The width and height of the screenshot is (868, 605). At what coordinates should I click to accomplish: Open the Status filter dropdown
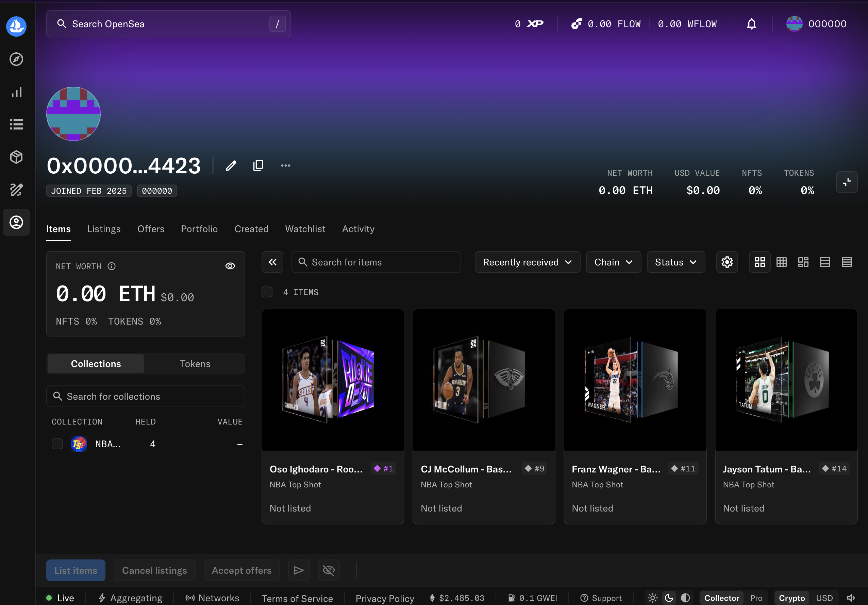675,262
